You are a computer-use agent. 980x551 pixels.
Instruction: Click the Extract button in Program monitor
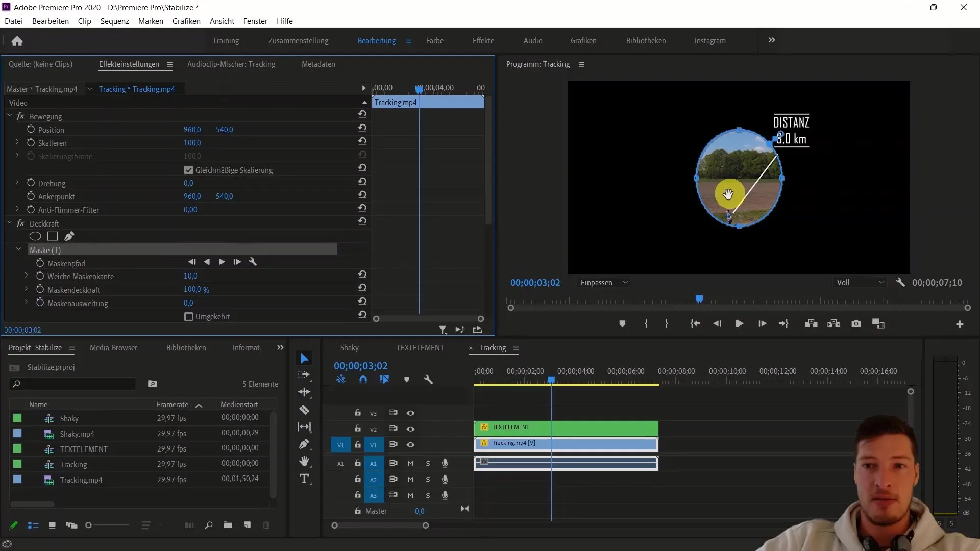pos(834,324)
